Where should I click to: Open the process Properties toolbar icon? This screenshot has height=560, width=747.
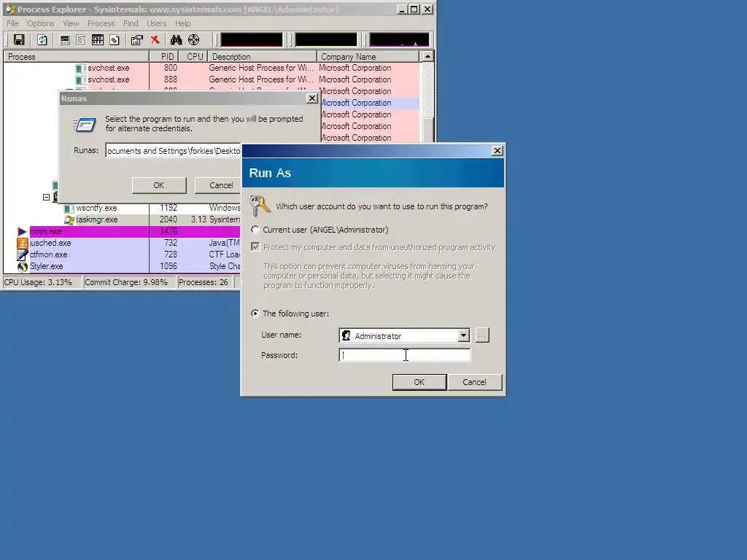tap(137, 40)
